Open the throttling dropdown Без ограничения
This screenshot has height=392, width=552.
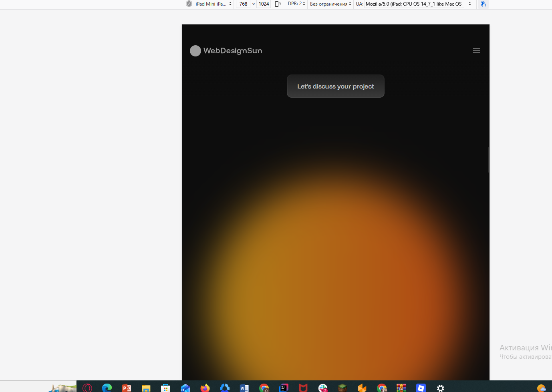(330, 4)
